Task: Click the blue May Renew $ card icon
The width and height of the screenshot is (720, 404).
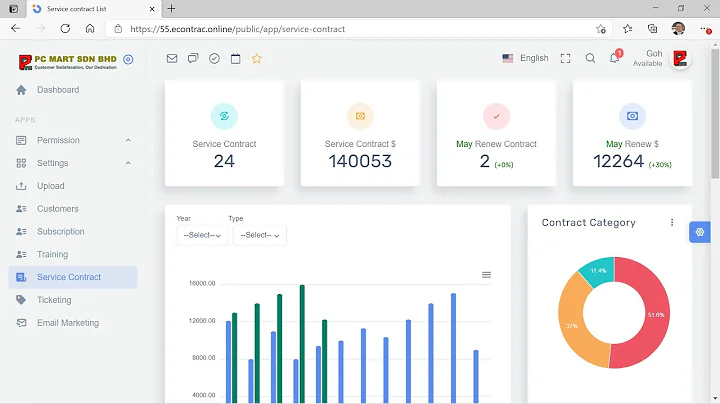Action: click(x=632, y=116)
